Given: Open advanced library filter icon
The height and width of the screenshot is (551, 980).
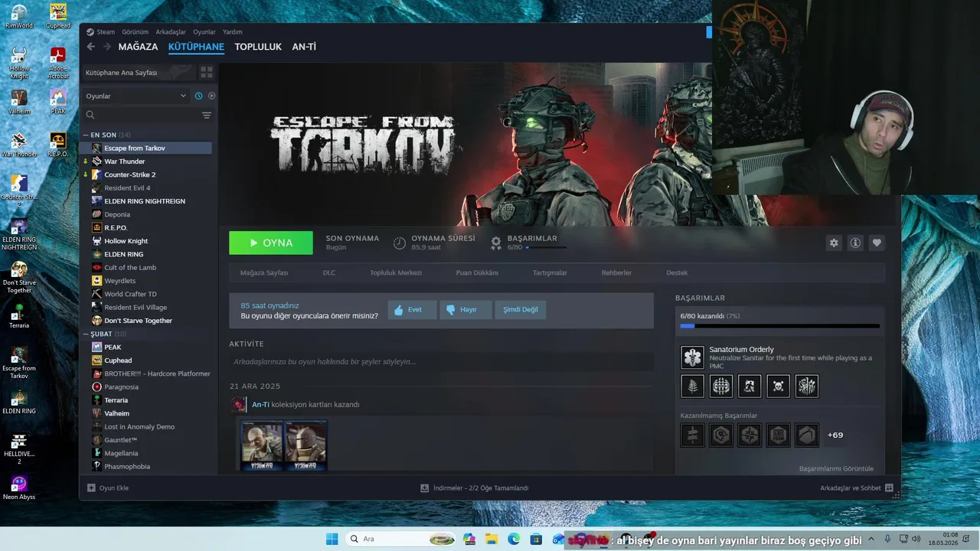Looking at the screenshot, I should [x=207, y=115].
